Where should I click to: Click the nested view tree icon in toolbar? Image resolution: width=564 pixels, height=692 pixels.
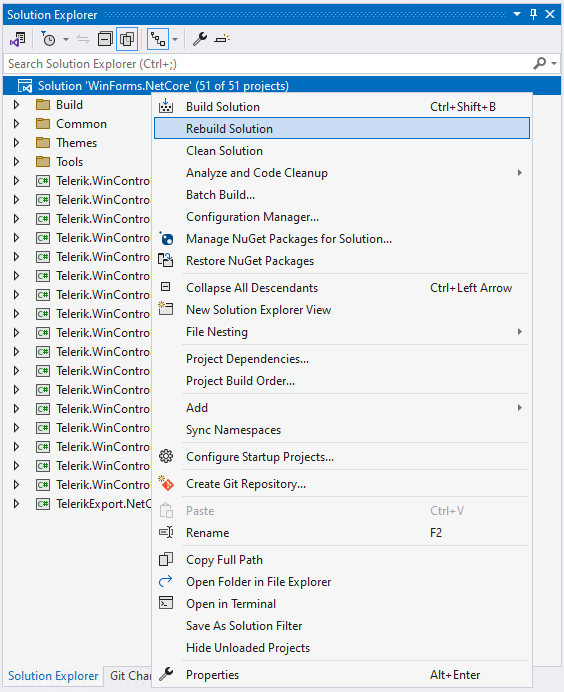158,39
